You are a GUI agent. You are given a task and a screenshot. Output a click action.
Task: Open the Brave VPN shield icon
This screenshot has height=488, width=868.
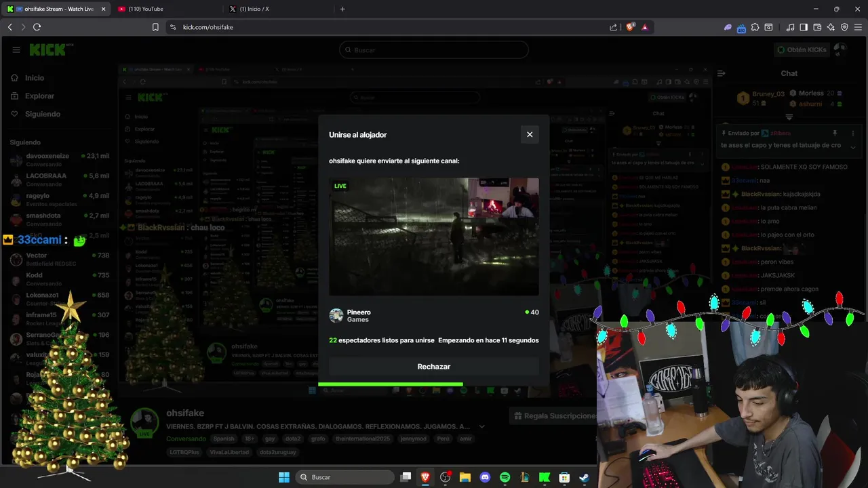tap(844, 27)
